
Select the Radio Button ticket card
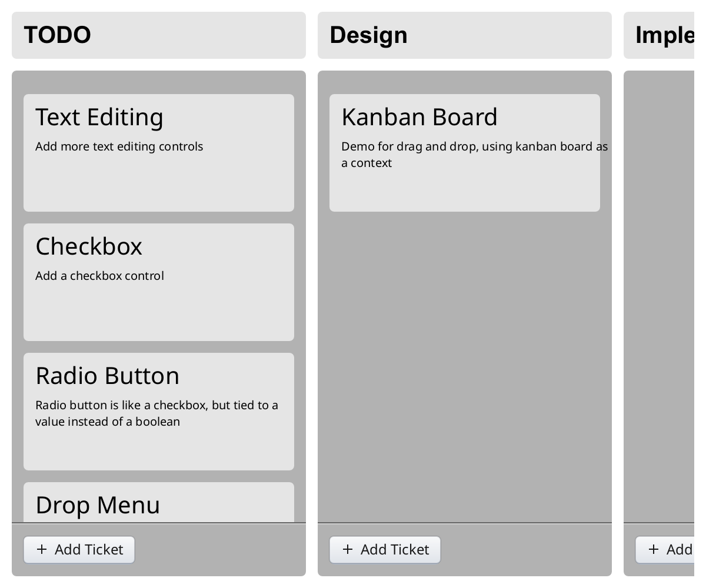pyautogui.click(x=159, y=412)
